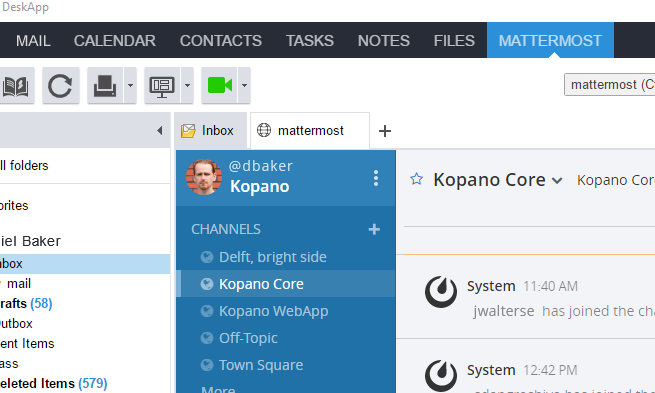Select the Deleted Items (579) folder
The width and height of the screenshot is (655, 393).
53,383
